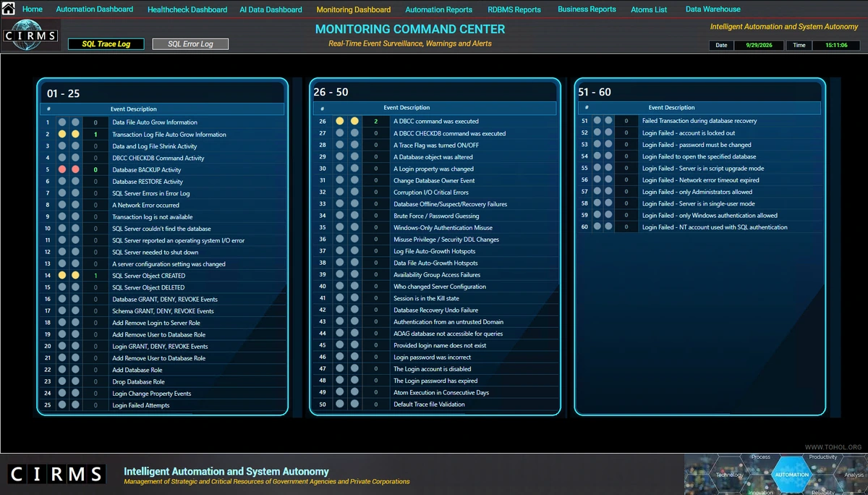Image resolution: width=868 pixels, height=495 pixels.
Task: Select Monitoring Dashboard menu item
Action: point(354,10)
